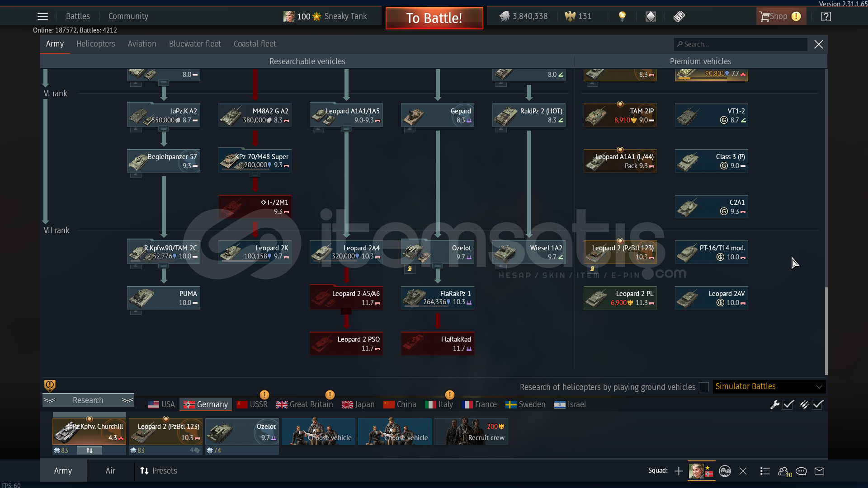868x488 pixels.
Task: Enable research of helicopters by ground vehicles
Action: (x=703, y=387)
